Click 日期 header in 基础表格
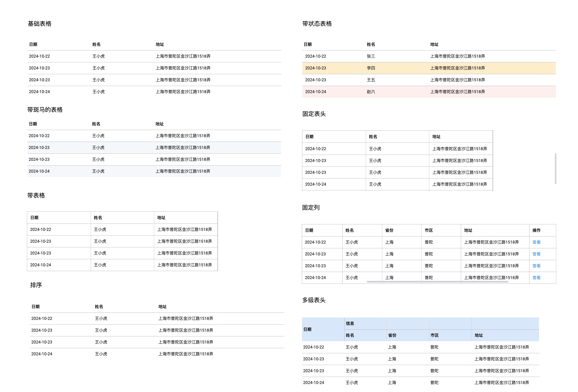Image resolution: width=578 pixels, height=392 pixels. click(33, 44)
